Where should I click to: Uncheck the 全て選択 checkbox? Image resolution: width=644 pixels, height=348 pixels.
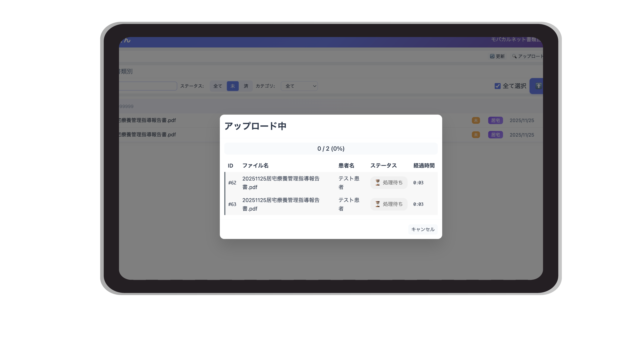point(497,86)
